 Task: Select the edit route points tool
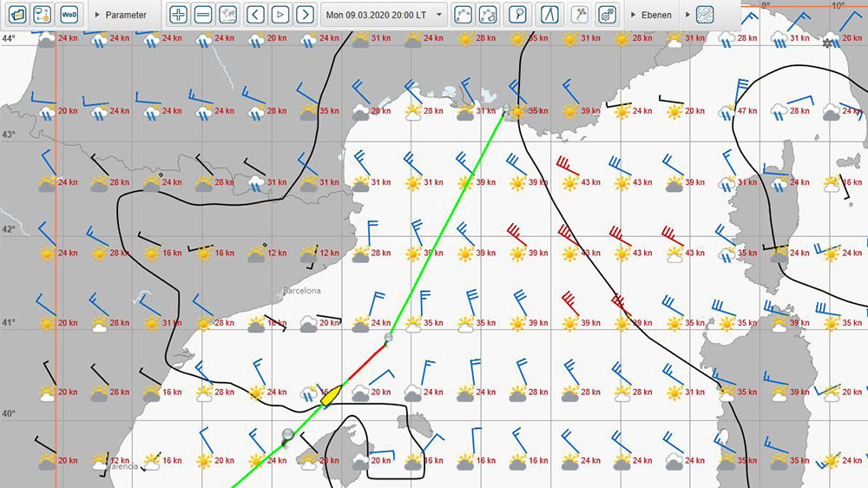click(x=489, y=15)
